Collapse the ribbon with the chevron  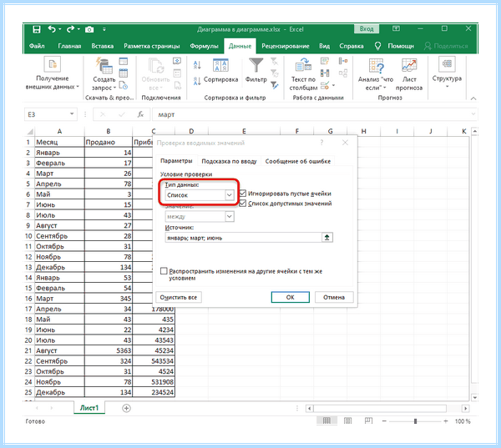click(473, 98)
